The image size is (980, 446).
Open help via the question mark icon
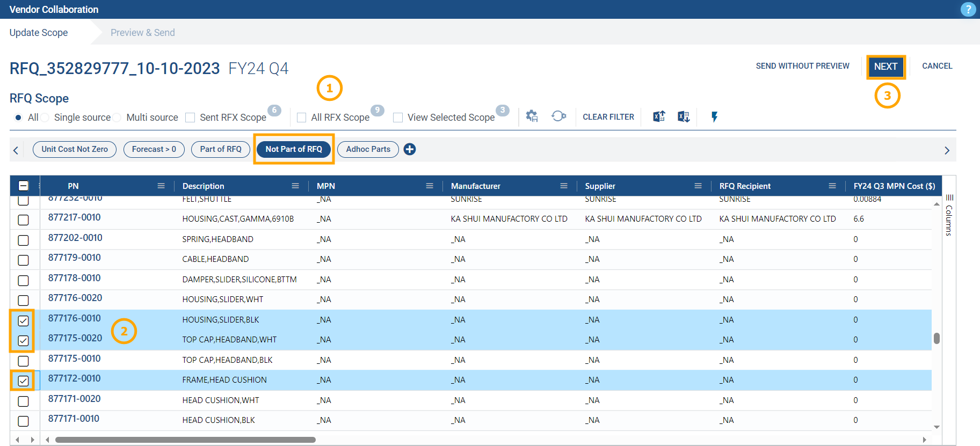click(x=968, y=9)
